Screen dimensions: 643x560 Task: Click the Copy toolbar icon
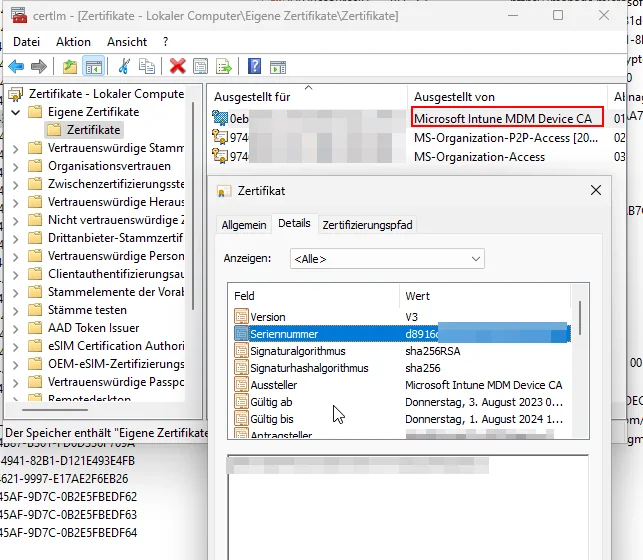click(146, 66)
